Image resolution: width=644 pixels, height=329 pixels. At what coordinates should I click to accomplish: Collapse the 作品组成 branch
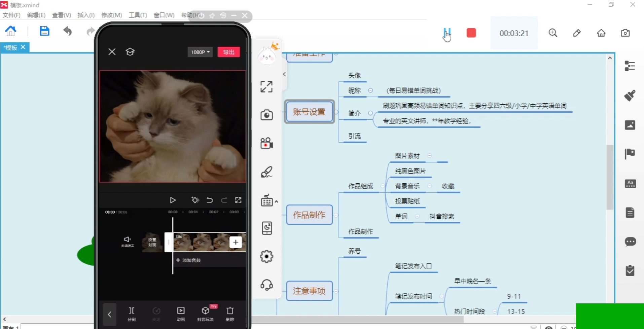tap(383, 186)
